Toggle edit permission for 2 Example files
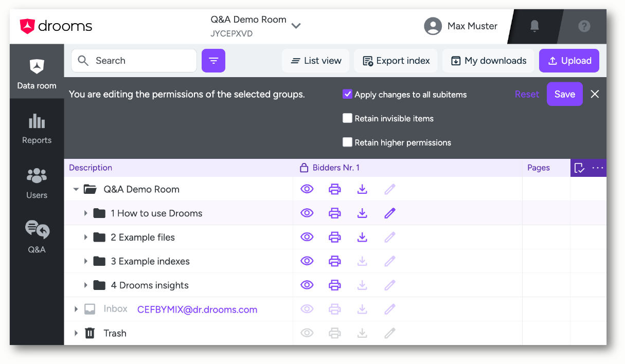This screenshot has width=625, height=364. [390, 237]
